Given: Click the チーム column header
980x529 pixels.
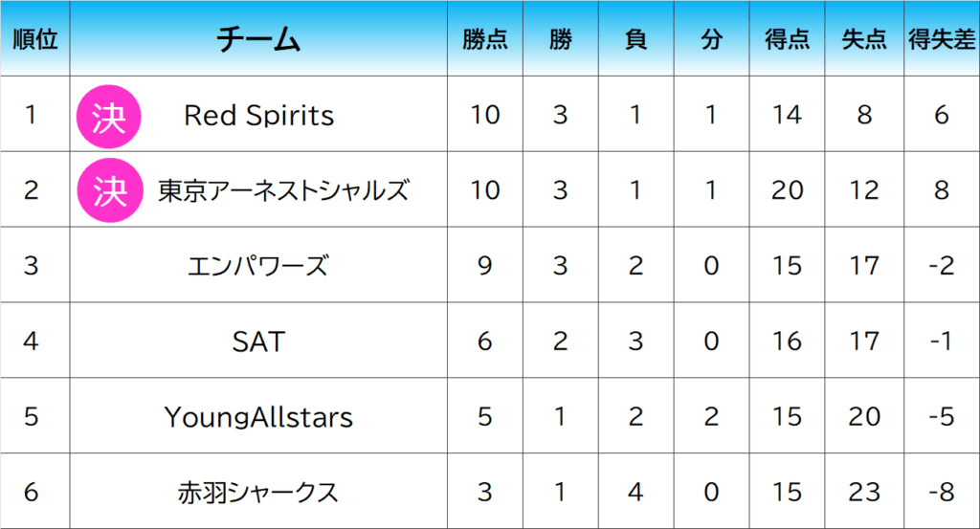Looking at the screenshot, I should [258, 39].
